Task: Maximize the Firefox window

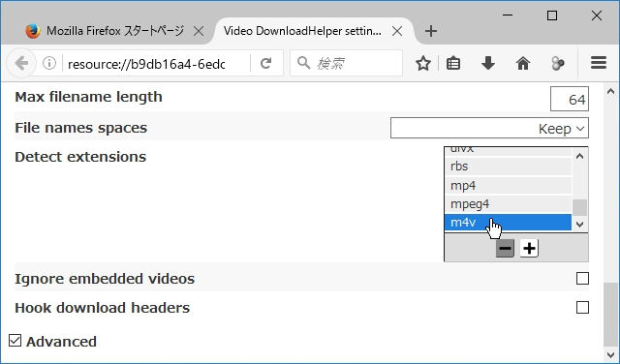Action: (552, 15)
